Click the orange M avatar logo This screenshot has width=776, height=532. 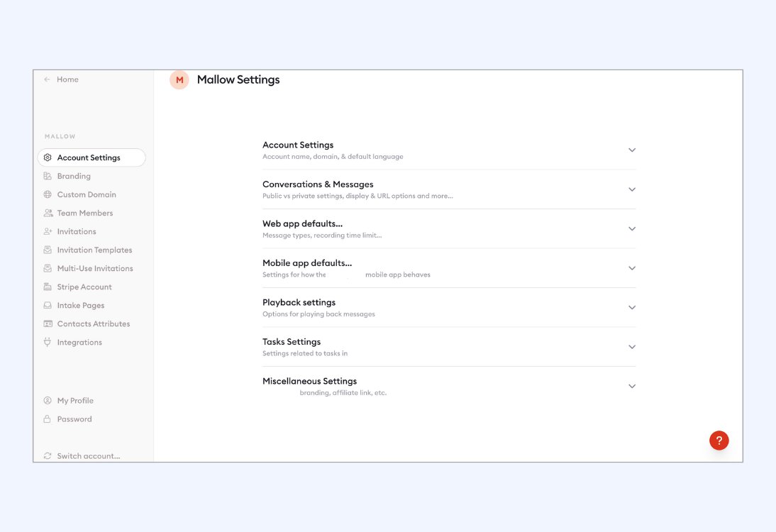click(x=179, y=80)
